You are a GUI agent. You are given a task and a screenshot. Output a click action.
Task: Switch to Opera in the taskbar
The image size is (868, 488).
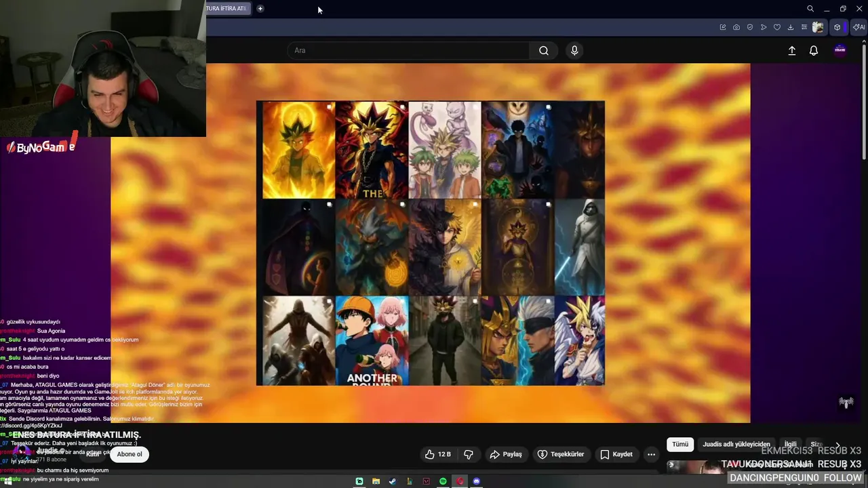pyautogui.click(x=460, y=481)
